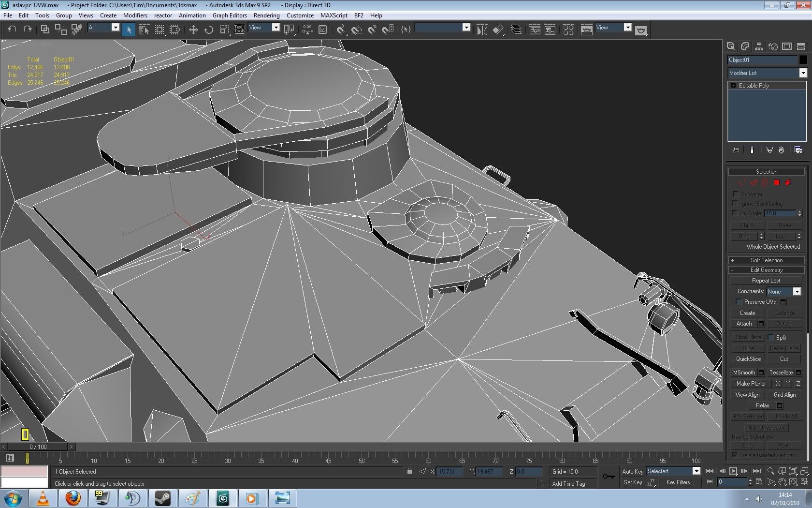Select the Move transform tool

[x=193, y=30]
